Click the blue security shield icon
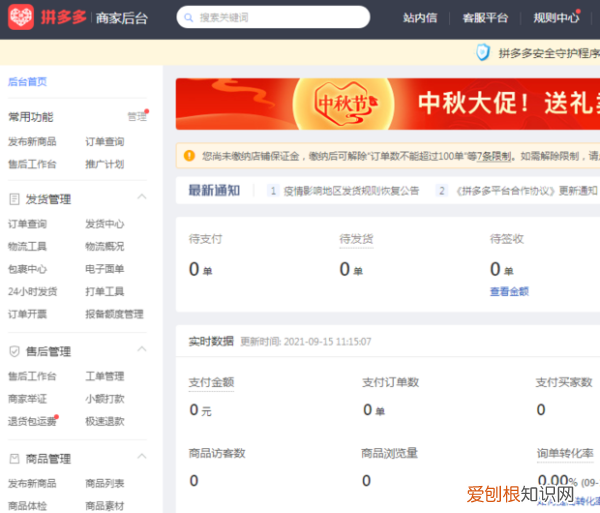This screenshot has width=600, height=513. [483, 52]
